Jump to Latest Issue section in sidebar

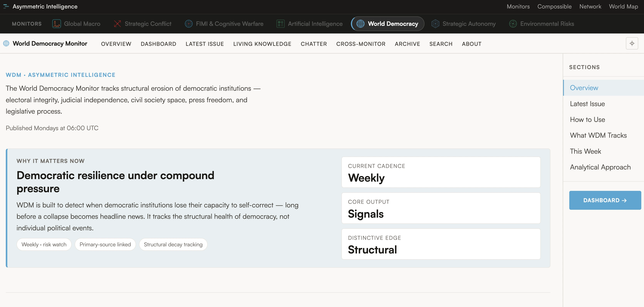604,104
